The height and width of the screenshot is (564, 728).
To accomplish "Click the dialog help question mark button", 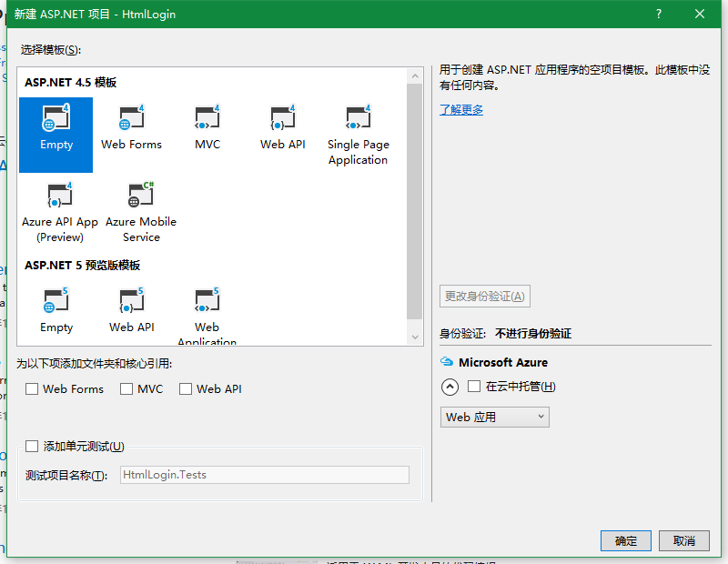I will pyautogui.click(x=659, y=15).
